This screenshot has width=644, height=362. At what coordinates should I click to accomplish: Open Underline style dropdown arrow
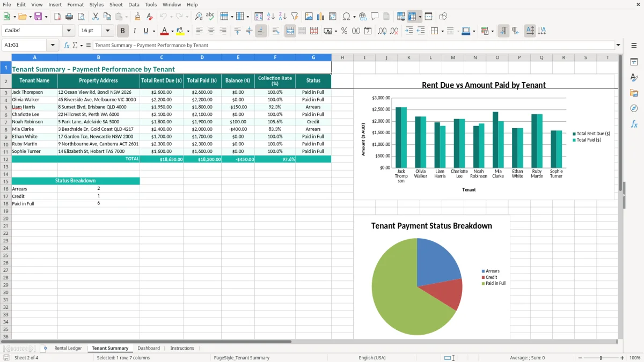tap(153, 31)
